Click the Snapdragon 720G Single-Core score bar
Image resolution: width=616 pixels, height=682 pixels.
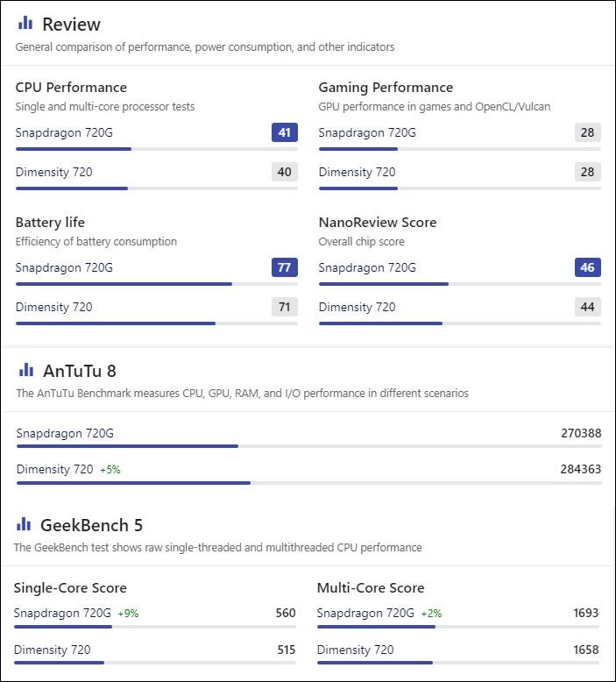pos(155,627)
